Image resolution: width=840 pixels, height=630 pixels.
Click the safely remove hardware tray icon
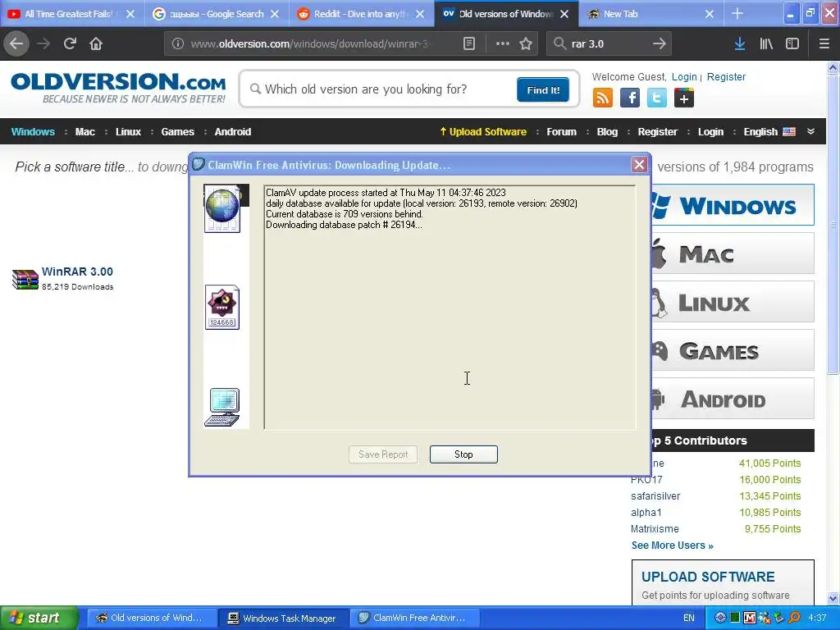pos(779,618)
